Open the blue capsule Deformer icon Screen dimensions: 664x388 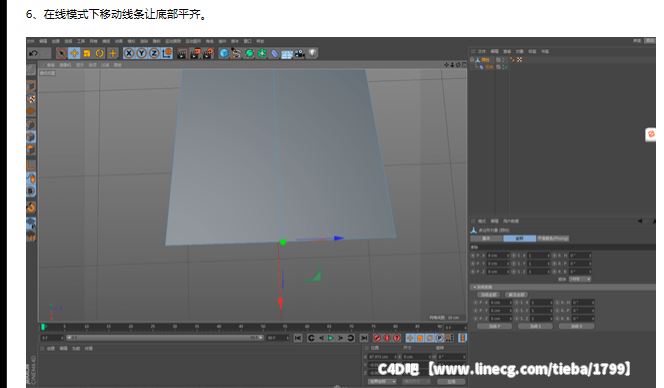click(275, 53)
